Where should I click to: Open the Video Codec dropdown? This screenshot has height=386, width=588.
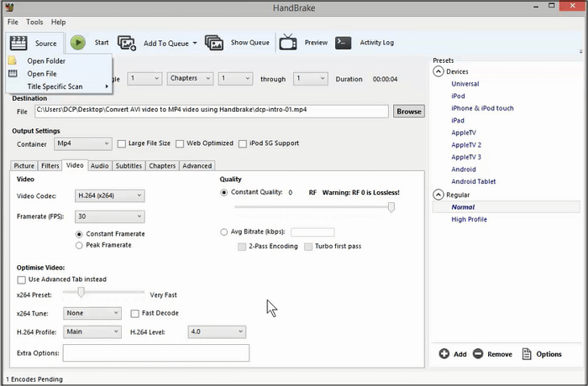(x=109, y=196)
